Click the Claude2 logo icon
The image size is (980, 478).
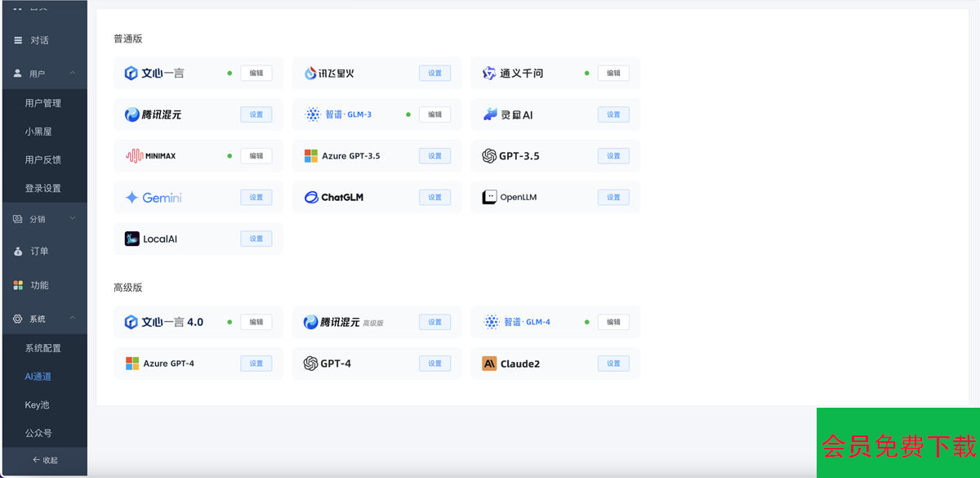(489, 364)
